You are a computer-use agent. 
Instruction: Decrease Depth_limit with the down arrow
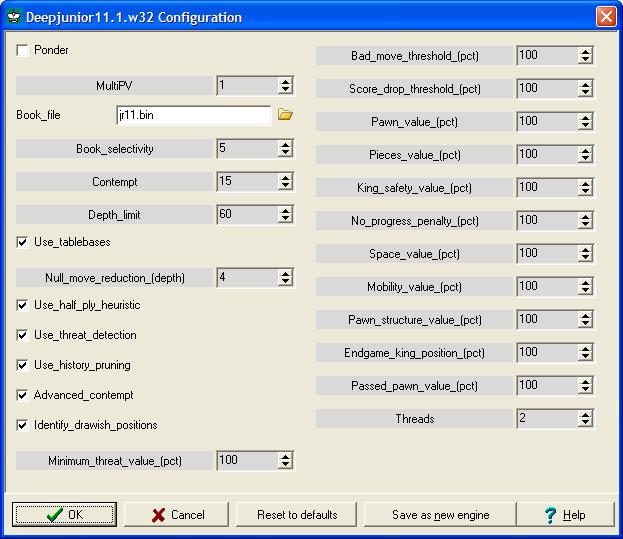pos(286,219)
